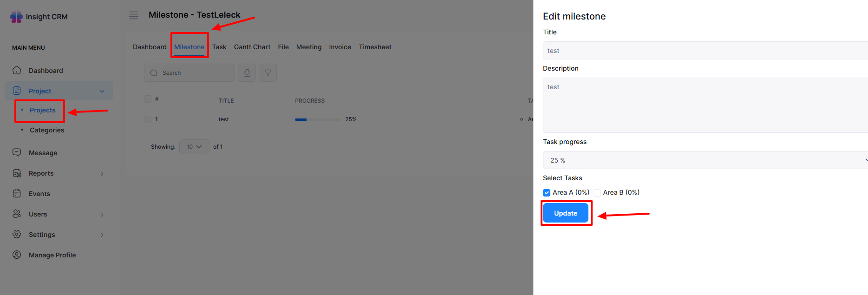The height and width of the screenshot is (295, 868).
Task: Click the download export icon
Action: click(247, 73)
